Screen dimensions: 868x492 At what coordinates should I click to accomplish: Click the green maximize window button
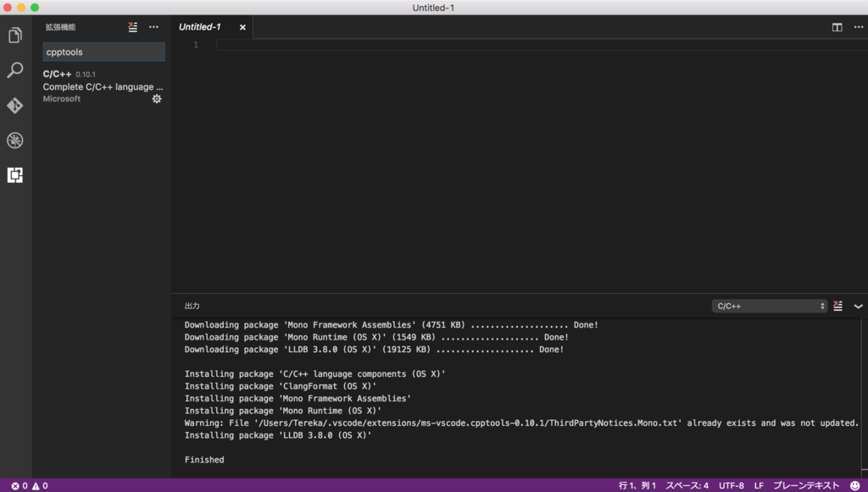coord(34,7)
